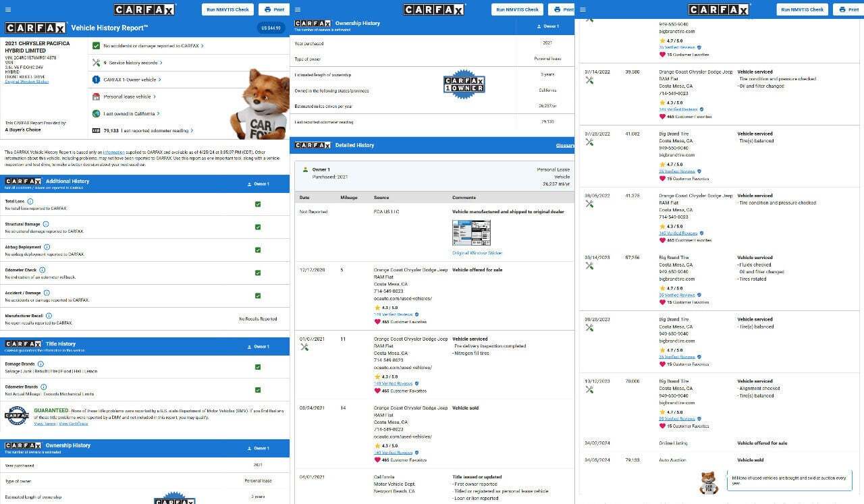Click the wrench service icon under 08/05/2022
The width and height of the screenshot is (864, 504).
pyautogui.click(x=589, y=204)
